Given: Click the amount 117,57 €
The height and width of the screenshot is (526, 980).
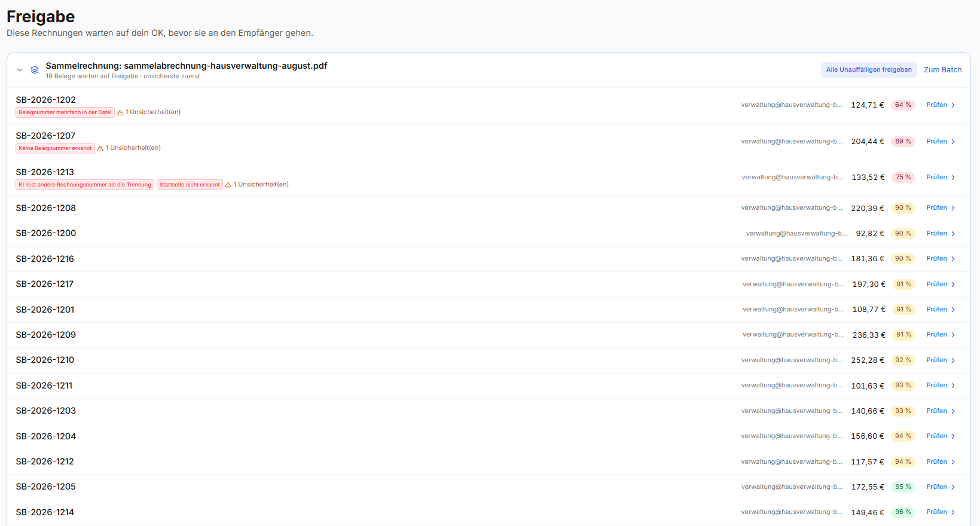Looking at the screenshot, I should [868, 462].
